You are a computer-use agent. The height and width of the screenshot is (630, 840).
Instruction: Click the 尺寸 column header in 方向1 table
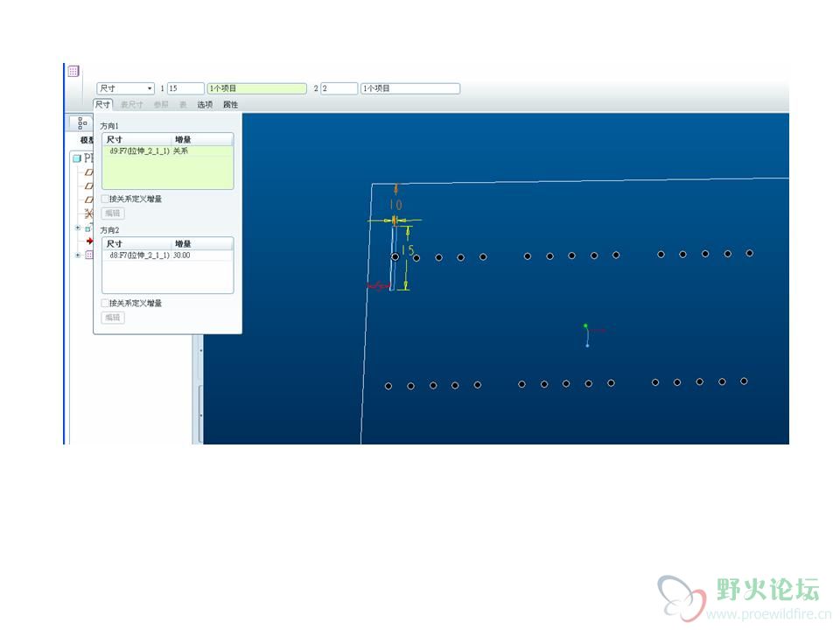click(x=136, y=139)
